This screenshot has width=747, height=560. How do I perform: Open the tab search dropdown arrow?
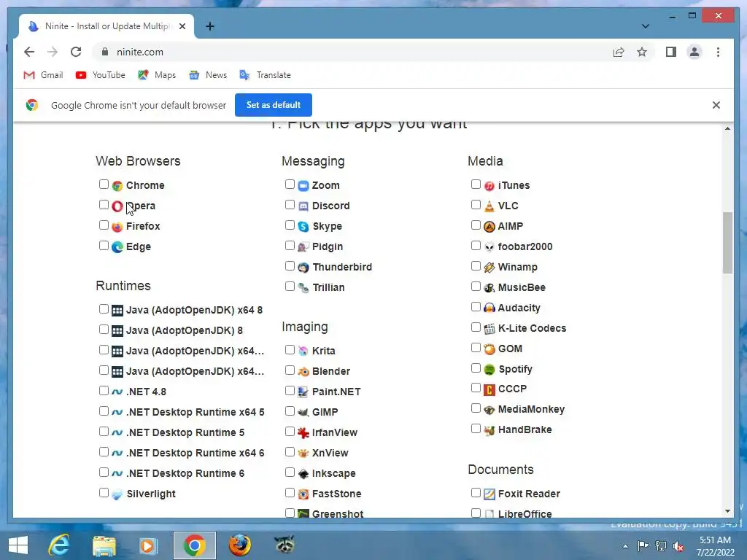click(645, 26)
